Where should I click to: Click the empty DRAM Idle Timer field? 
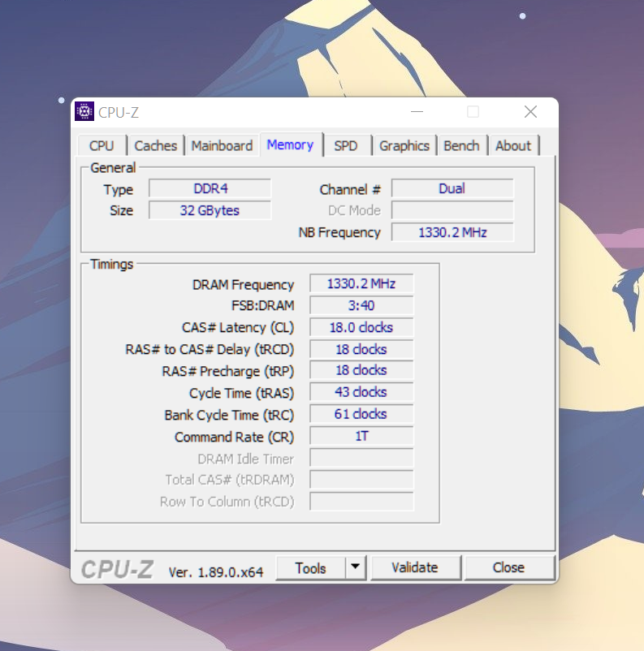tap(362, 458)
